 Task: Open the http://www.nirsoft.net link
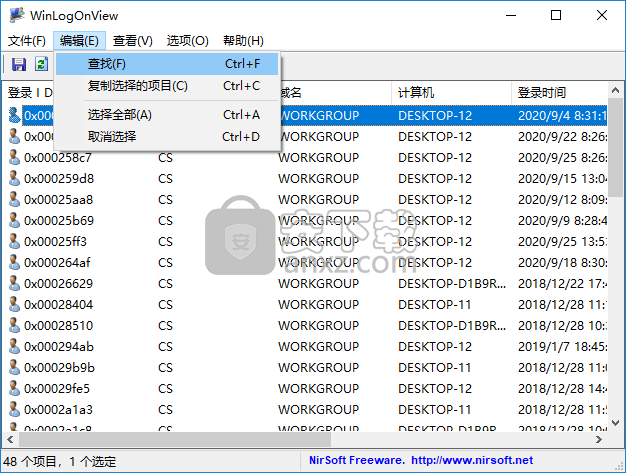pyautogui.click(x=472, y=460)
